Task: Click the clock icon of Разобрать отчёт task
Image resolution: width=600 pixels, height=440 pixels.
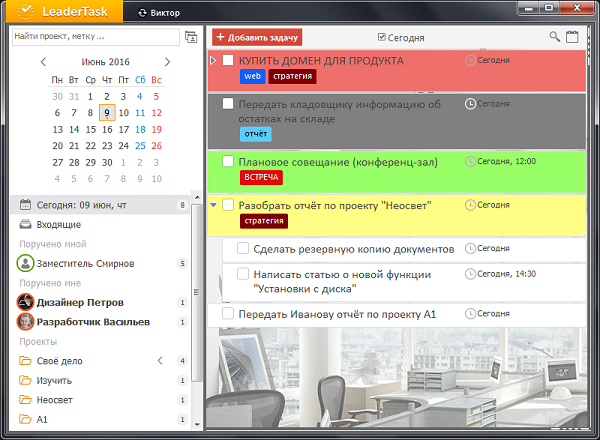Action: point(470,205)
